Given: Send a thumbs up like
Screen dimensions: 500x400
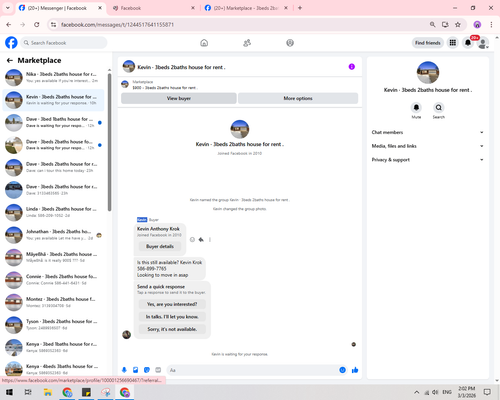Looking at the screenshot, I should point(355,370).
